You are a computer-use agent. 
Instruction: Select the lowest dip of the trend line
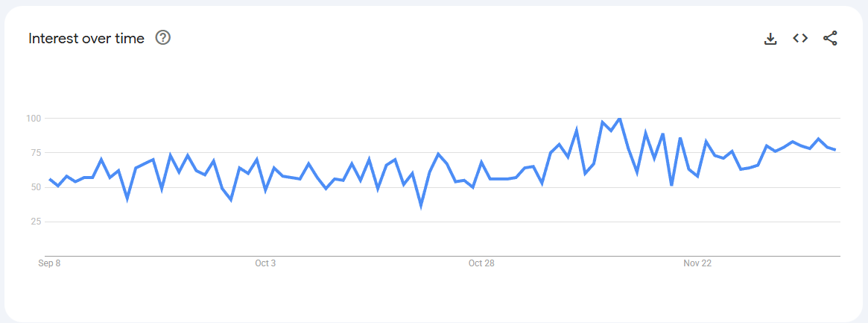421,206
